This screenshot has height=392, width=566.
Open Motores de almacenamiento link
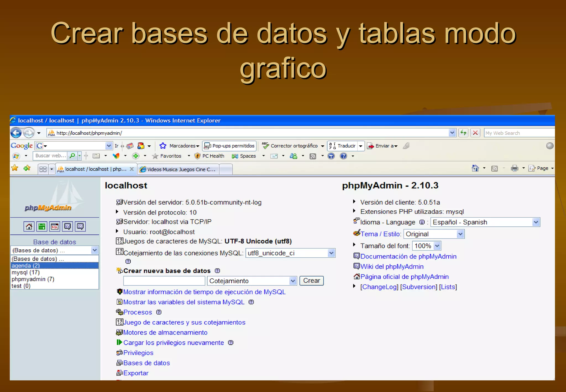click(x=165, y=333)
